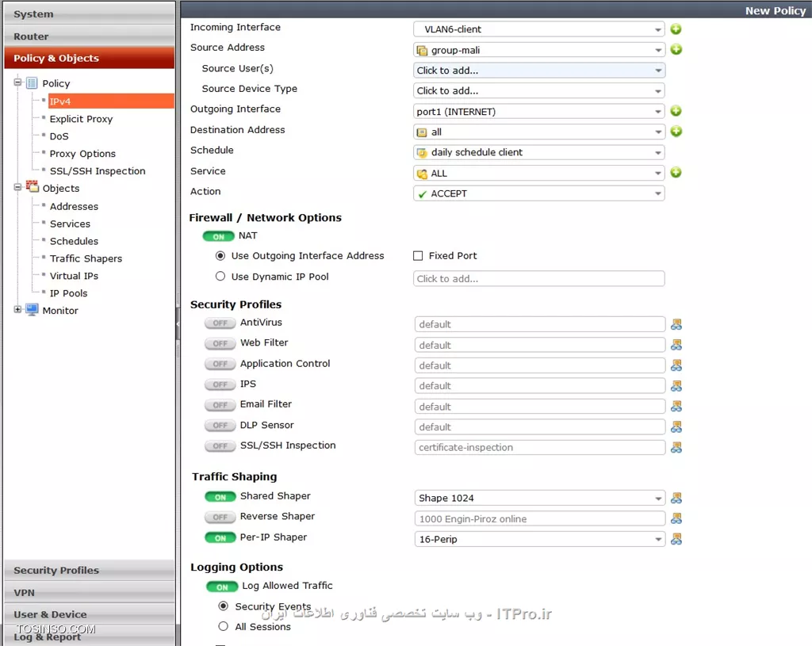Open Reverse Shaper edit icon
This screenshot has height=646, width=812.
click(x=676, y=518)
